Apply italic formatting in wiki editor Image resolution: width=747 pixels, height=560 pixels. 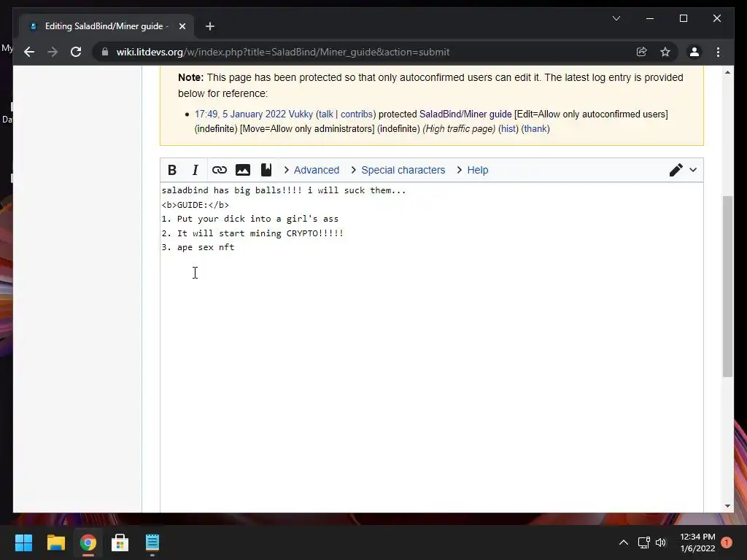pos(195,170)
